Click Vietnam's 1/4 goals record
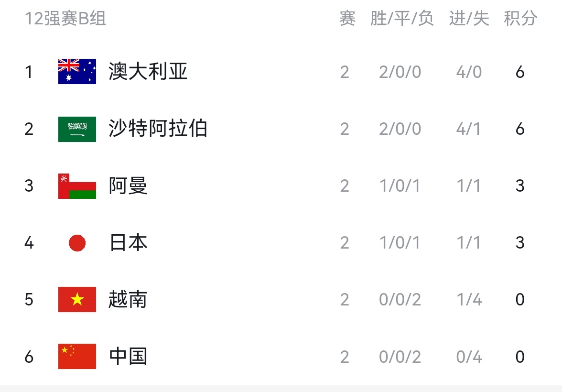The image size is (562, 392). (x=469, y=300)
